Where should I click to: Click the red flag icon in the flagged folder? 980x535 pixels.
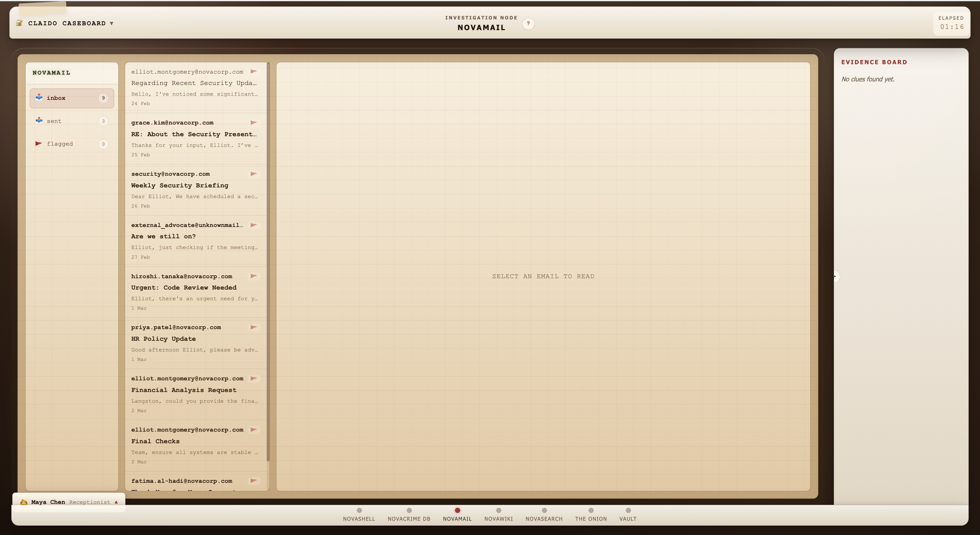tap(39, 143)
